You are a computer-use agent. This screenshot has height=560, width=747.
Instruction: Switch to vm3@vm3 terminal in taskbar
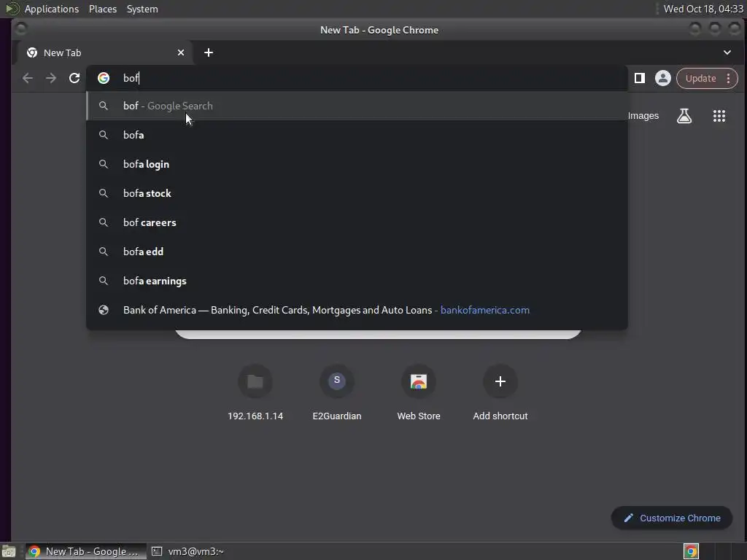[x=188, y=551]
